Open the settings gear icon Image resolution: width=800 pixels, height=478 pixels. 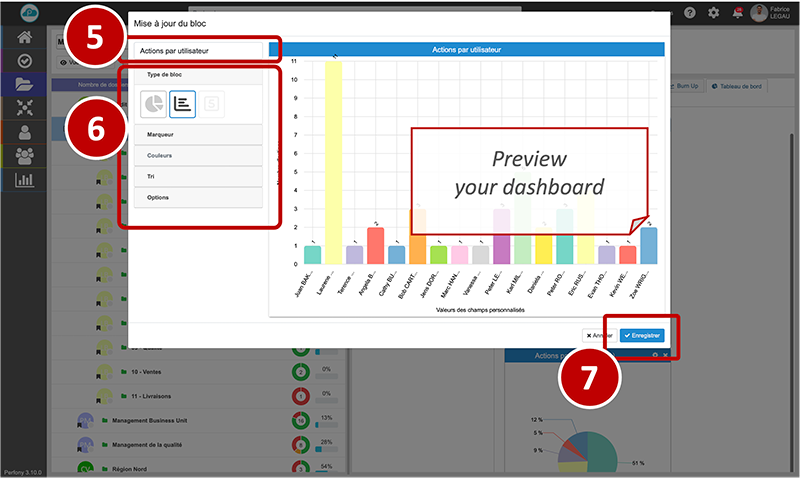[x=714, y=13]
